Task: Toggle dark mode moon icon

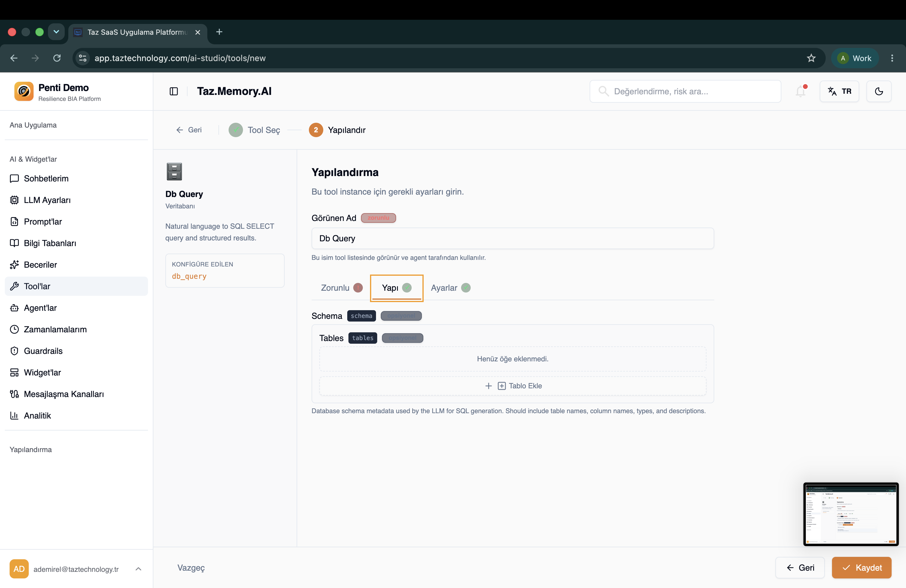Action: [x=879, y=91]
